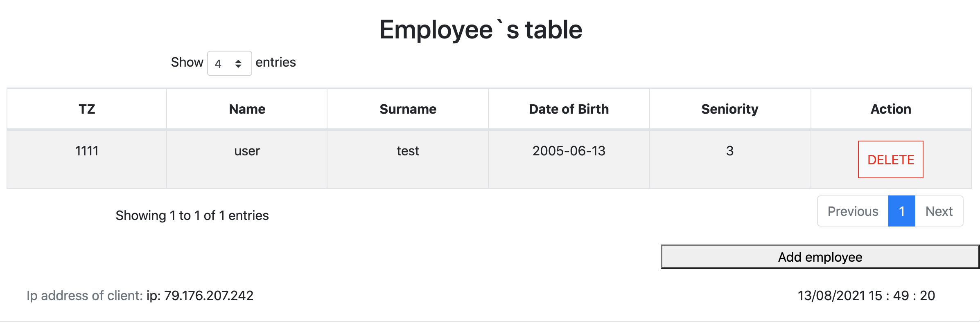Click the date of birth 2005-06-13

(569, 151)
